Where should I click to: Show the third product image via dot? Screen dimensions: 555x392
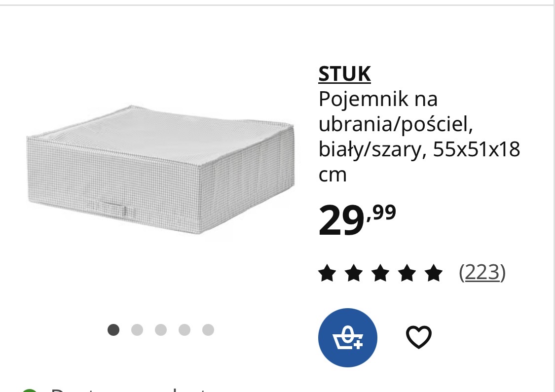tap(161, 330)
